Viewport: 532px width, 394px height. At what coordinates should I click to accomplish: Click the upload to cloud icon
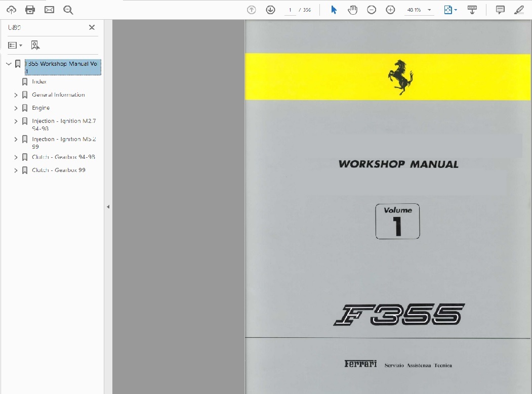[x=11, y=10]
